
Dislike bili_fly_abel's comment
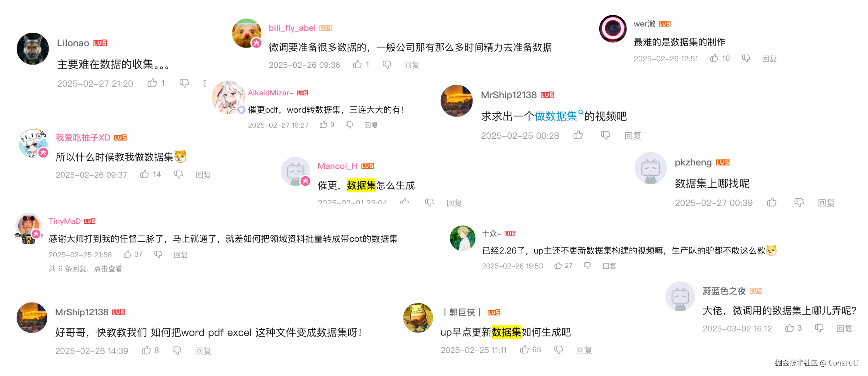tap(387, 64)
